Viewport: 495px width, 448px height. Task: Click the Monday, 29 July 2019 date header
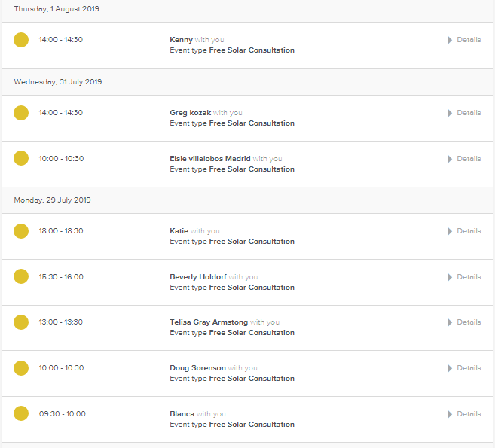[52, 200]
